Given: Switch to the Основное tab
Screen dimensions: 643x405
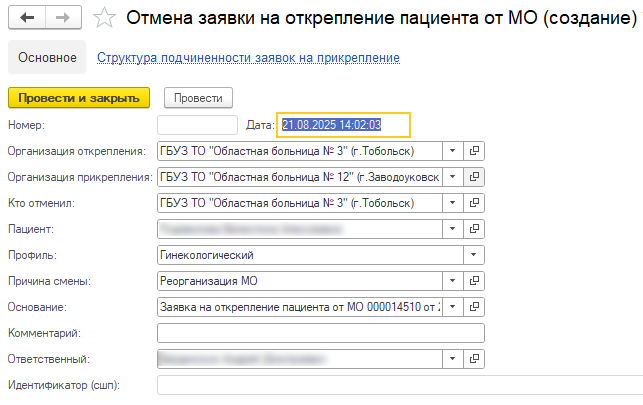Looking at the screenshot, I should pyautogui.click(x=47, y=58).
